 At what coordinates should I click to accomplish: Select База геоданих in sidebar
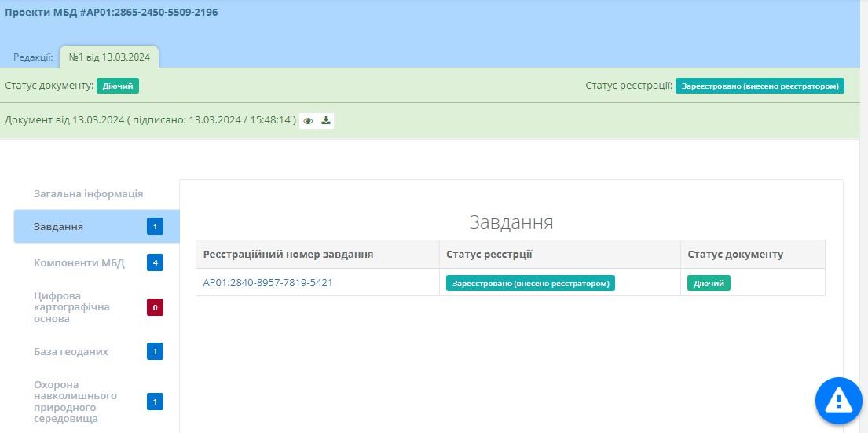tap(71, 351)
